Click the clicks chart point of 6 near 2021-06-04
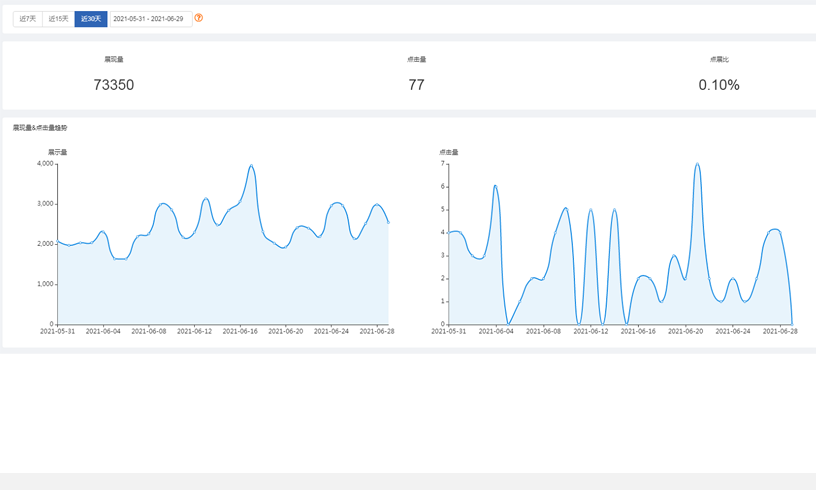 click(495, 186)
